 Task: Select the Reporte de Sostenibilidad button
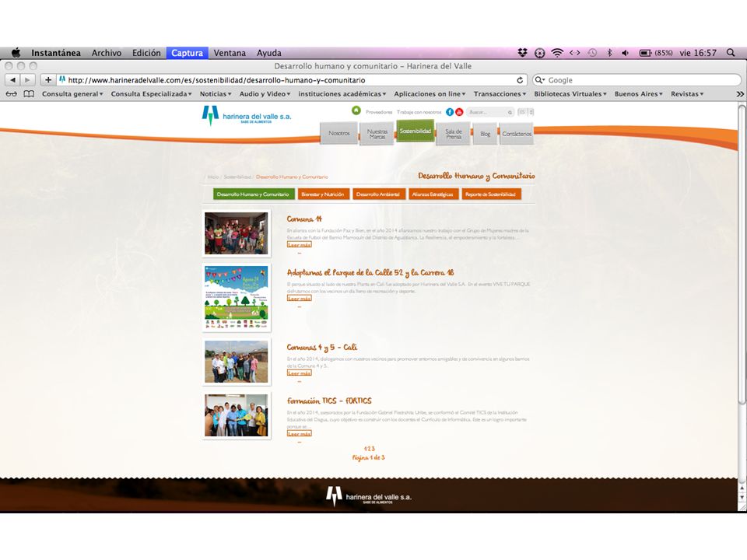click(x=491, y=194)
